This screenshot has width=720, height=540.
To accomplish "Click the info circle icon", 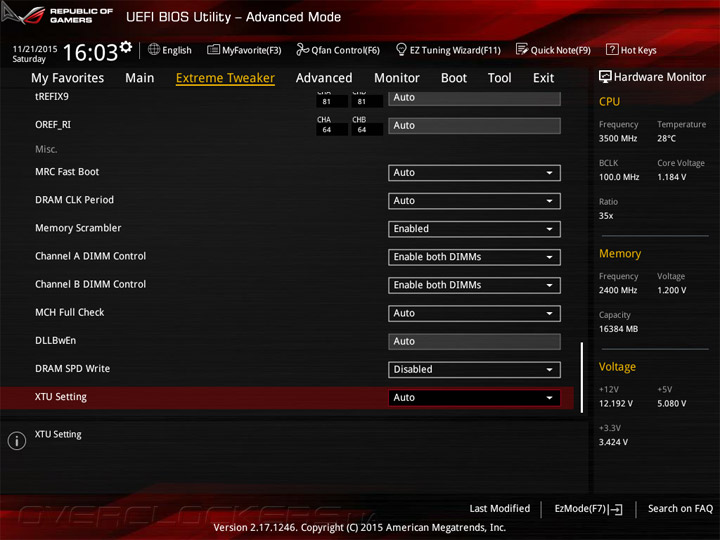I will [x=17, y=441].
